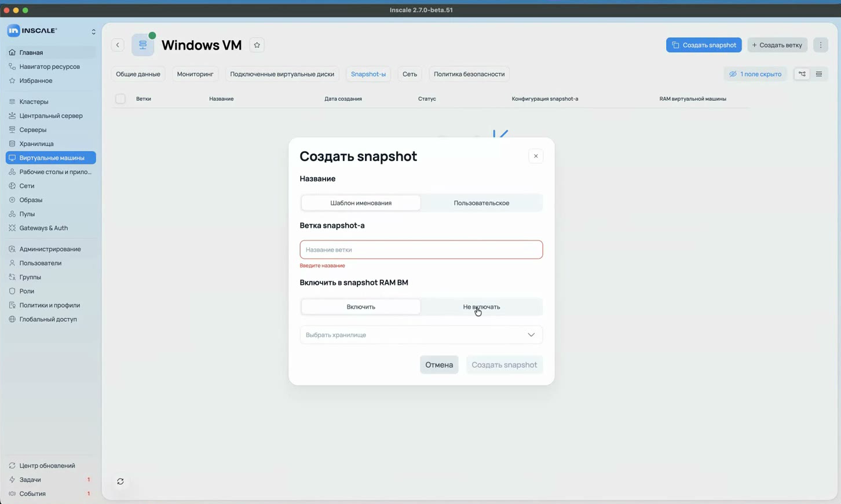841x504 pixels.
Task: Tick the select-all checkbox in table header
Action: pos(120,99)
